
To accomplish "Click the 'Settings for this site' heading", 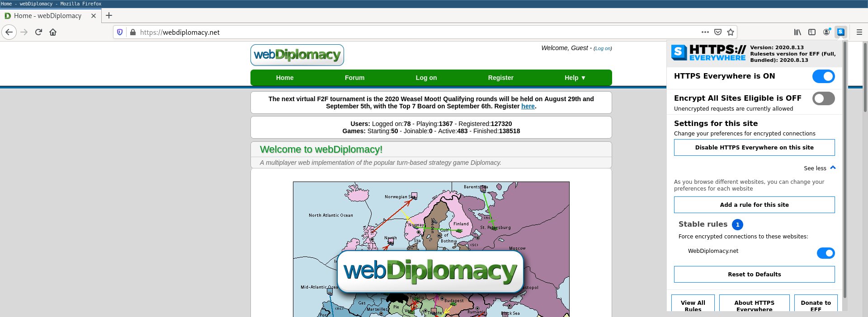I will tap(716, 123).
